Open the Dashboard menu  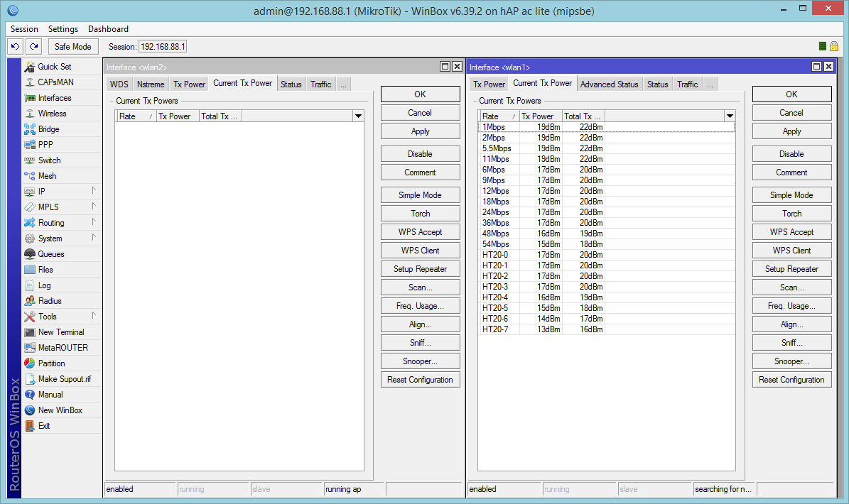pos(108,29)
